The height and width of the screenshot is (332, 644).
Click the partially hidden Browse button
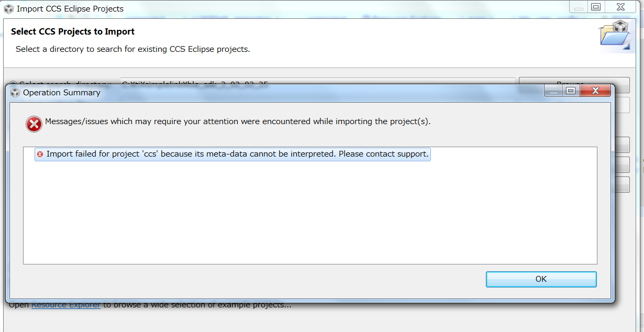pyautogui.click(x=574, y=83)
